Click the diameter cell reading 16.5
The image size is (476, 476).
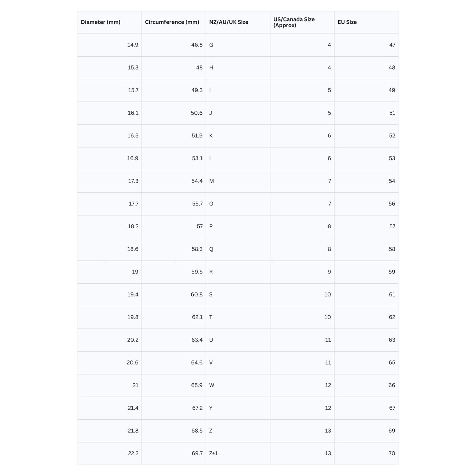[x=133, y=136]
